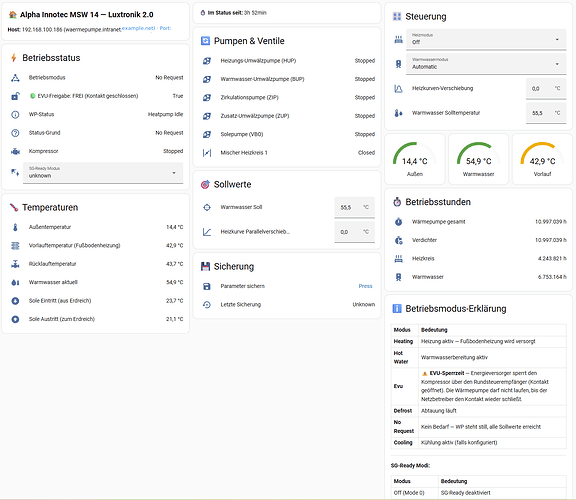Click the Vorlauf temperature gauge
This screenshot has width=576, height=500.
542,159
